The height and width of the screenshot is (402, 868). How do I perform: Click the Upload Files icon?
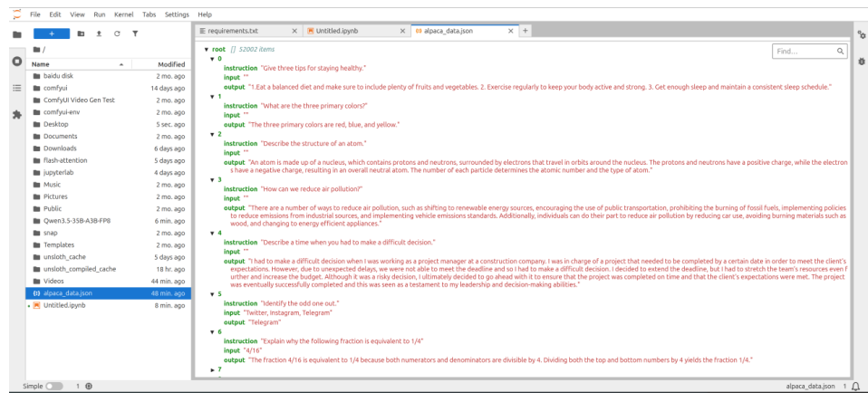coord(99,33)
